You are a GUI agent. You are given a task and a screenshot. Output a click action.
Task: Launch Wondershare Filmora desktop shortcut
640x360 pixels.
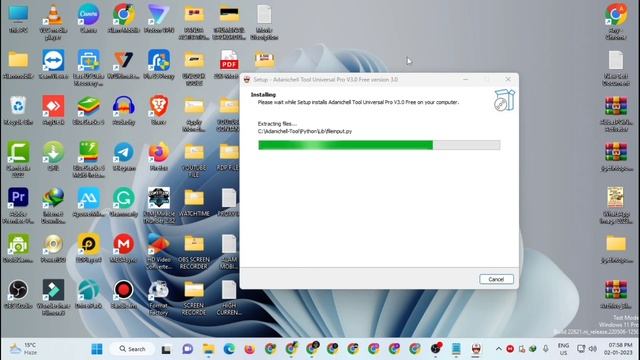(x=53, y=297)
